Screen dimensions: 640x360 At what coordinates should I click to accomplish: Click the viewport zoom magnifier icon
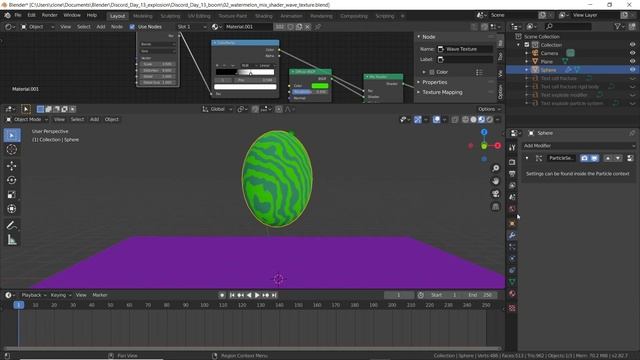click(496, 168)
